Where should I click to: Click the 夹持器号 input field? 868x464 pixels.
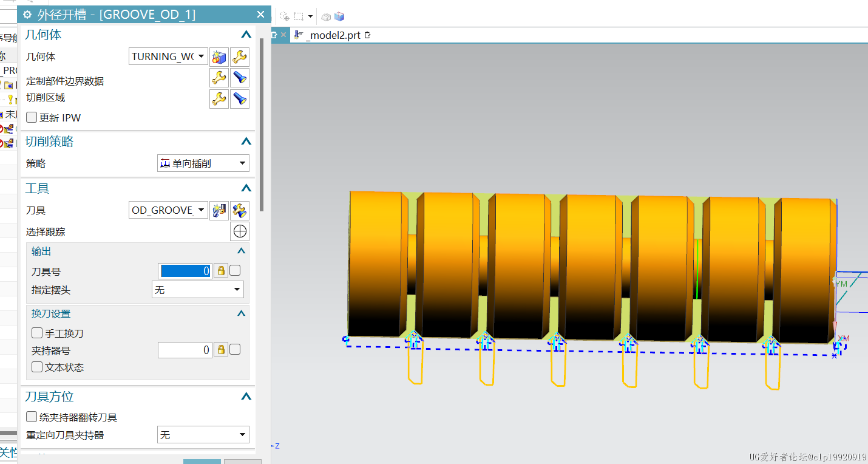pos(185,350)
